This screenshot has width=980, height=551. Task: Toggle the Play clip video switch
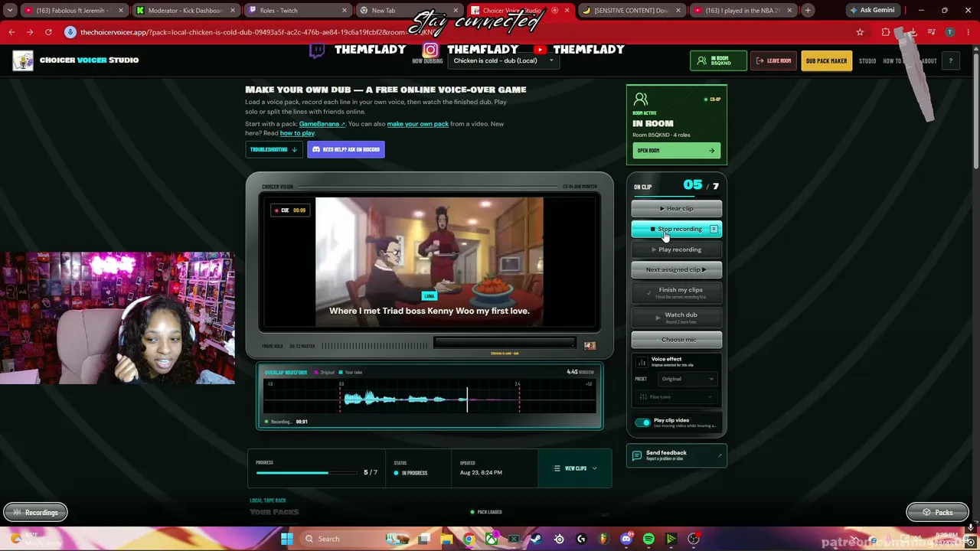642,422
